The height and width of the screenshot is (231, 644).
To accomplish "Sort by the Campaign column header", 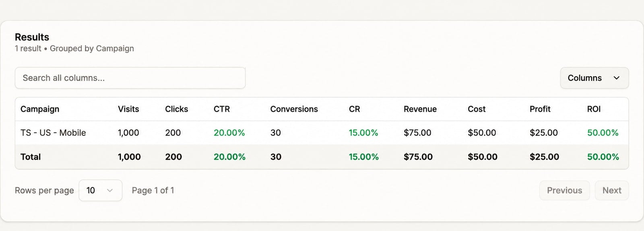I will click(x=40, y=109).
